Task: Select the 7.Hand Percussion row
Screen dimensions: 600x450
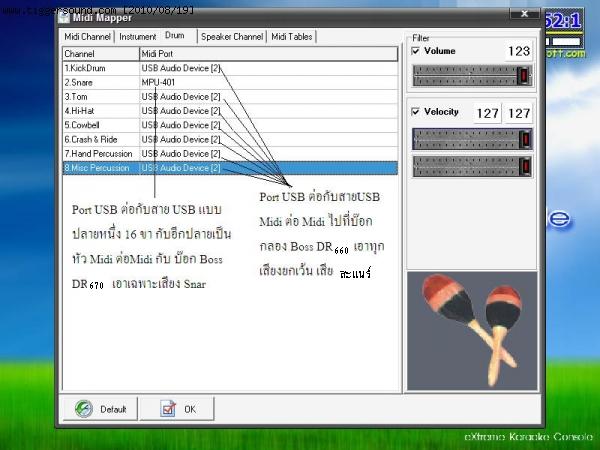Action: point(230,154)
